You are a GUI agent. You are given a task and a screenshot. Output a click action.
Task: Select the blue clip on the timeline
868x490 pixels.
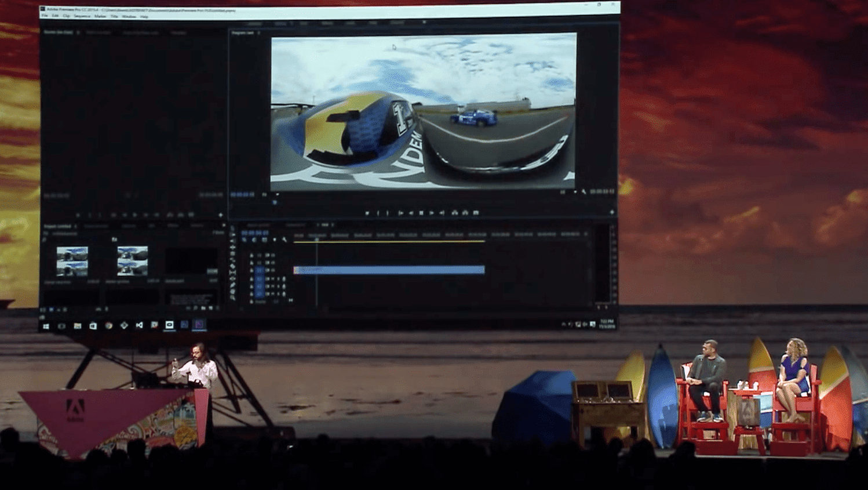point(388,270)
